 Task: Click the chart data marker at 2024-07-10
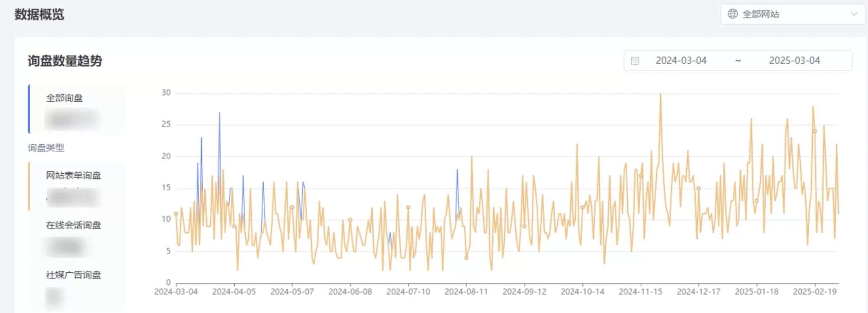[408, 207]
